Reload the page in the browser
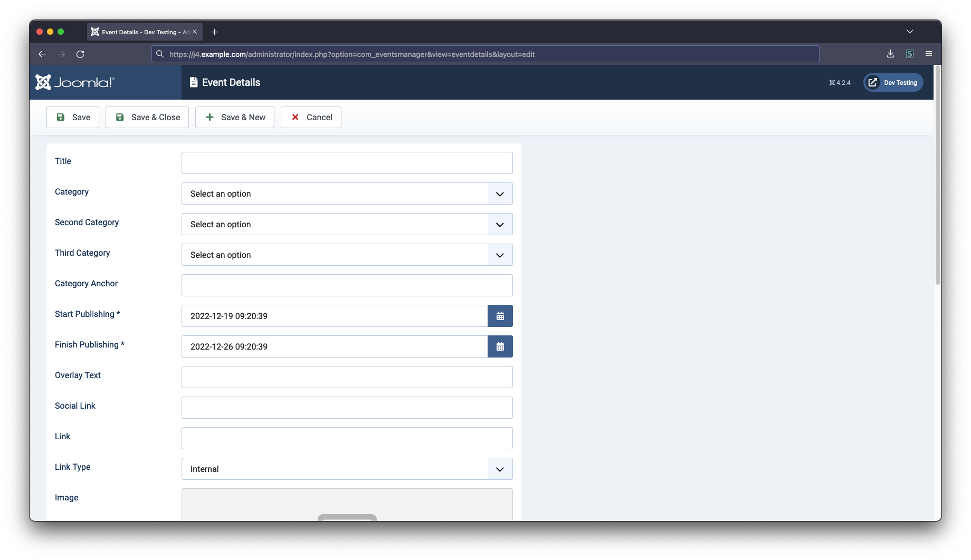 80,54
